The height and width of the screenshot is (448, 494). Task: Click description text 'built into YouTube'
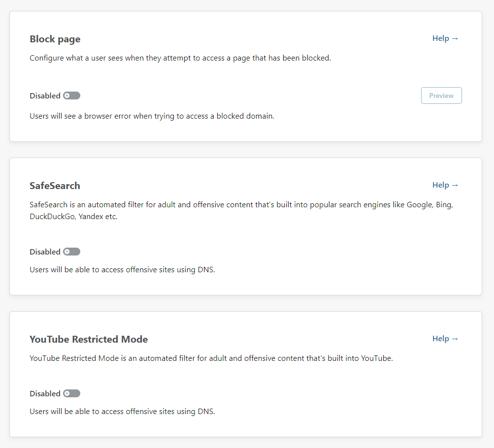(211, 358)
